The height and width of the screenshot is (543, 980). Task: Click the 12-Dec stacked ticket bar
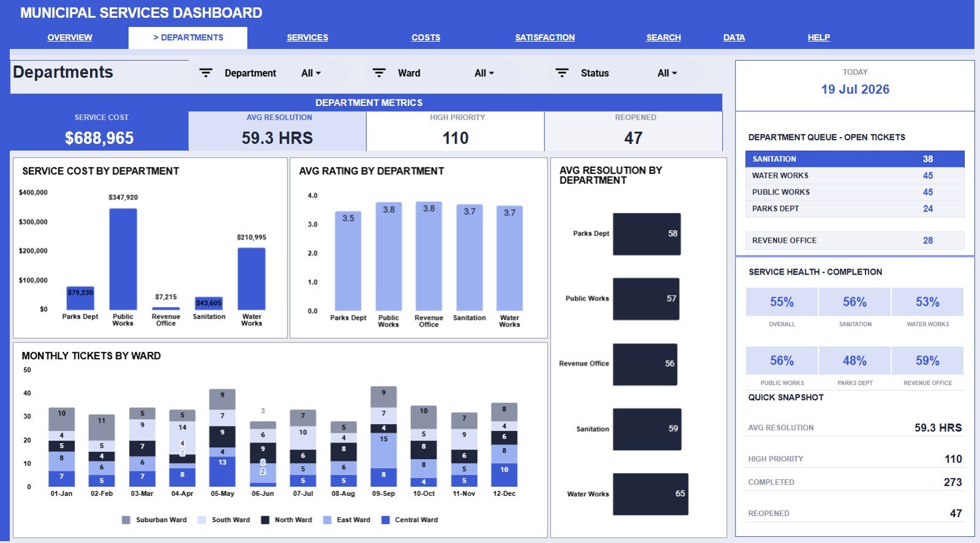click(504, 444)
